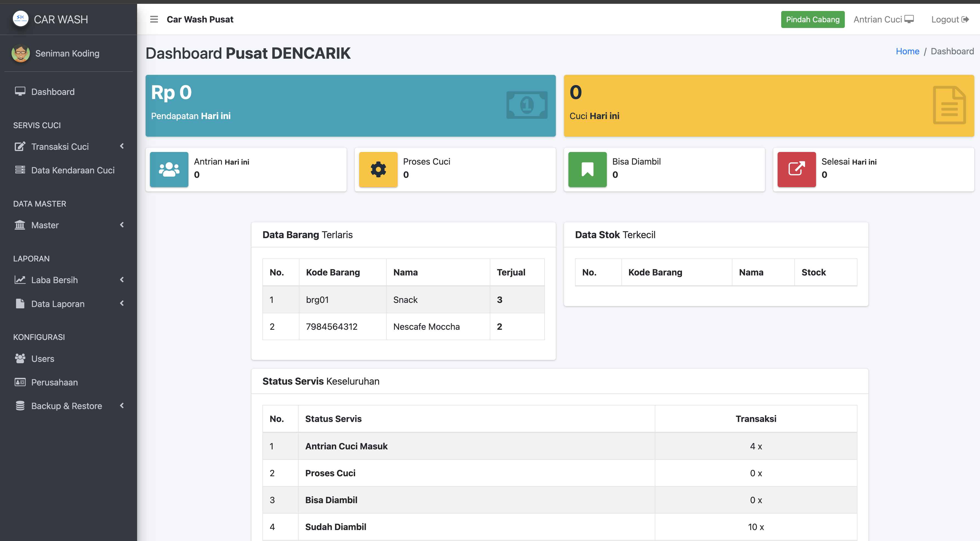Screen dimensions: 980x541
Task: Log out using the Logout link
Action: pyautogui.click(x=950, y=19)
